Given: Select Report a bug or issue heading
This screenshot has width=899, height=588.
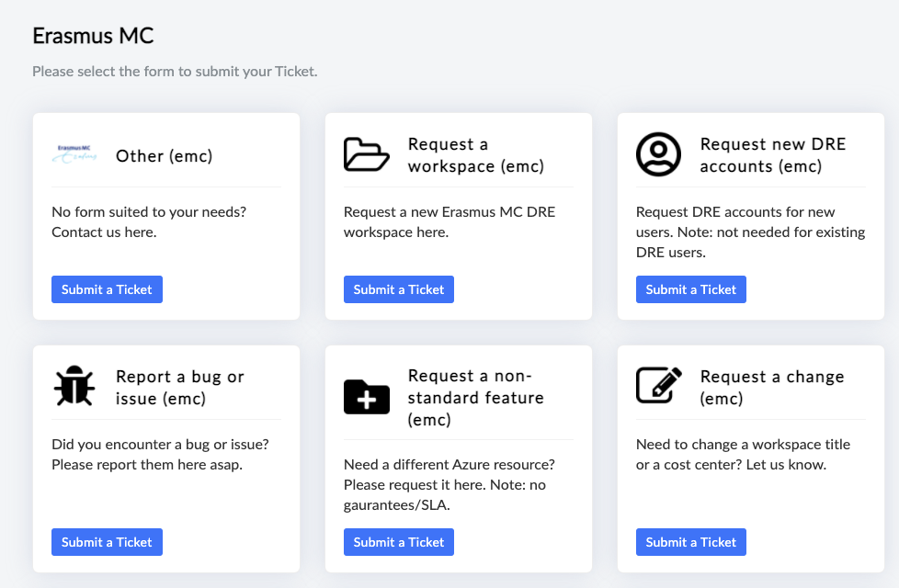Looking at the screenshot, I should click(180, 388).
